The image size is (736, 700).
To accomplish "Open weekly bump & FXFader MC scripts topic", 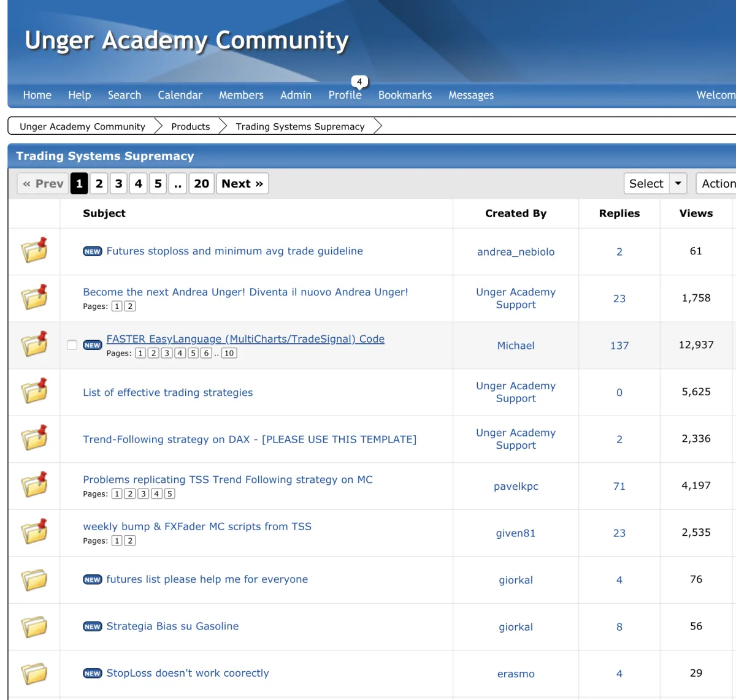I will (x=197, y=527).
